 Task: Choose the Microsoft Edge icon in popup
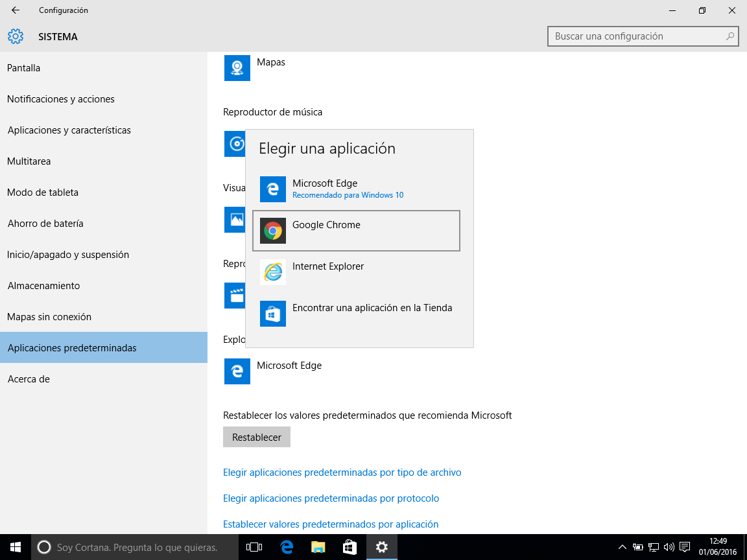pyautogui.click(x=273, y=189)
